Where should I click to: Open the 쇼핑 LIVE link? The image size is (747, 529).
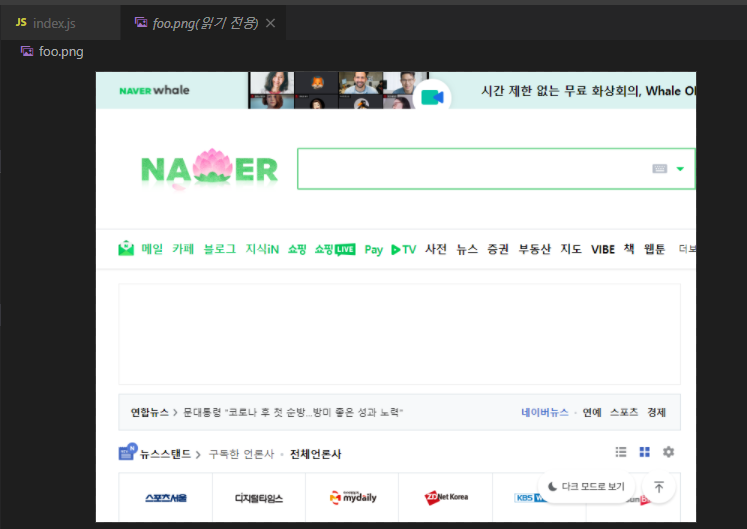pos(335,249)
